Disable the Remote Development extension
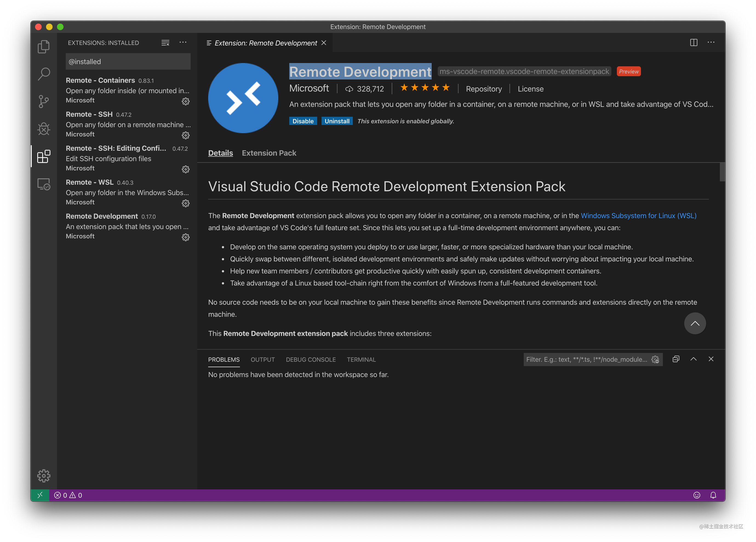Viewport: 756px width, 542px height. pyautogui.click(x=303, y=121)
